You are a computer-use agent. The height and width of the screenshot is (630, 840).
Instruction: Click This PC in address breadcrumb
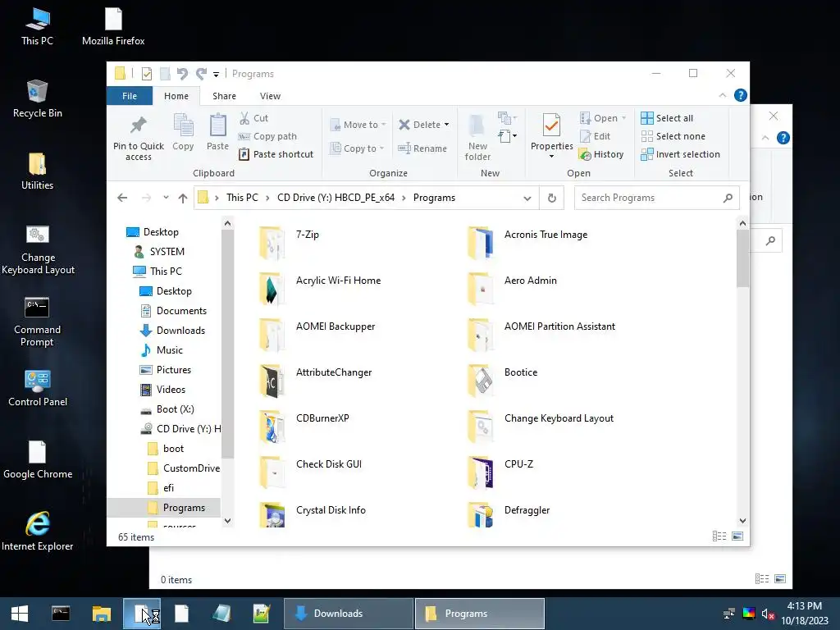pos(242,198)
